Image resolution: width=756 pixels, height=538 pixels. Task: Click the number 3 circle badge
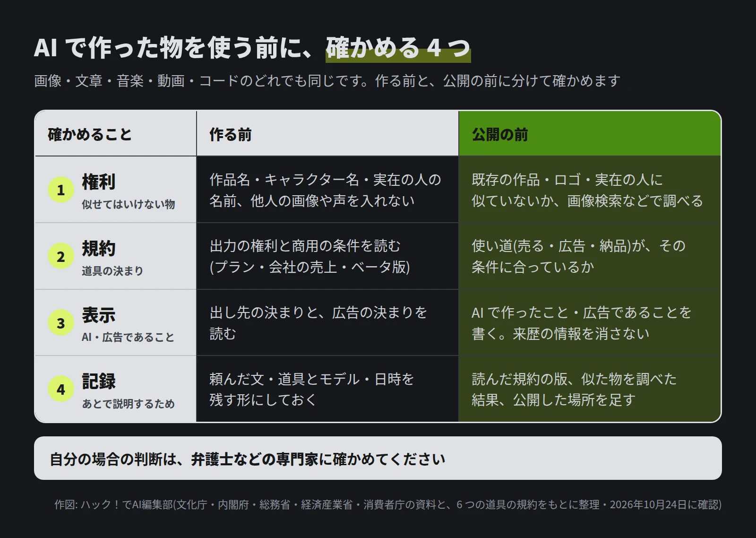pyautogui.click(x=61, y=323)
